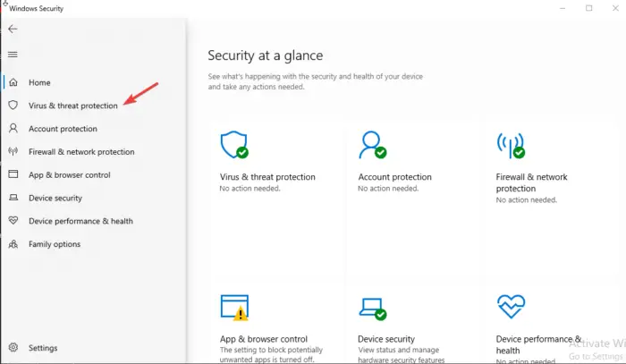Click 'The setting to block potentially unwanted apps' text
This screenshot has width=626, height=364.
pos(271,355)
